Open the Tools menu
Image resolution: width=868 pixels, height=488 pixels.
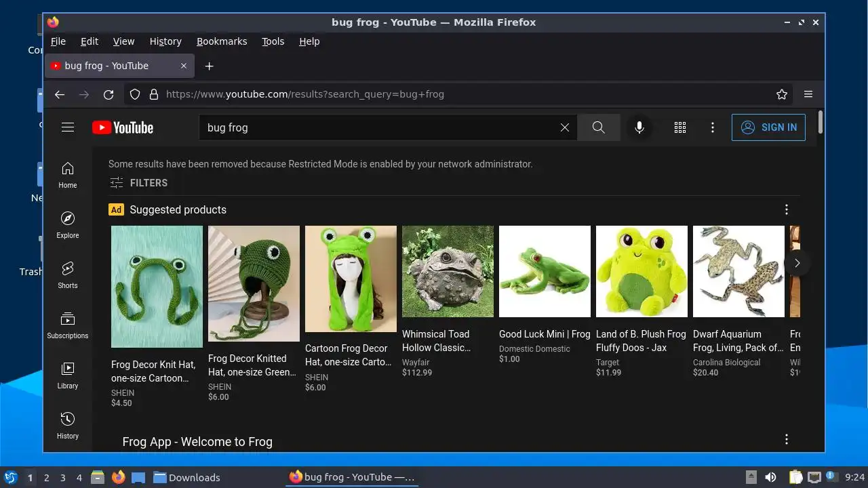273,41
